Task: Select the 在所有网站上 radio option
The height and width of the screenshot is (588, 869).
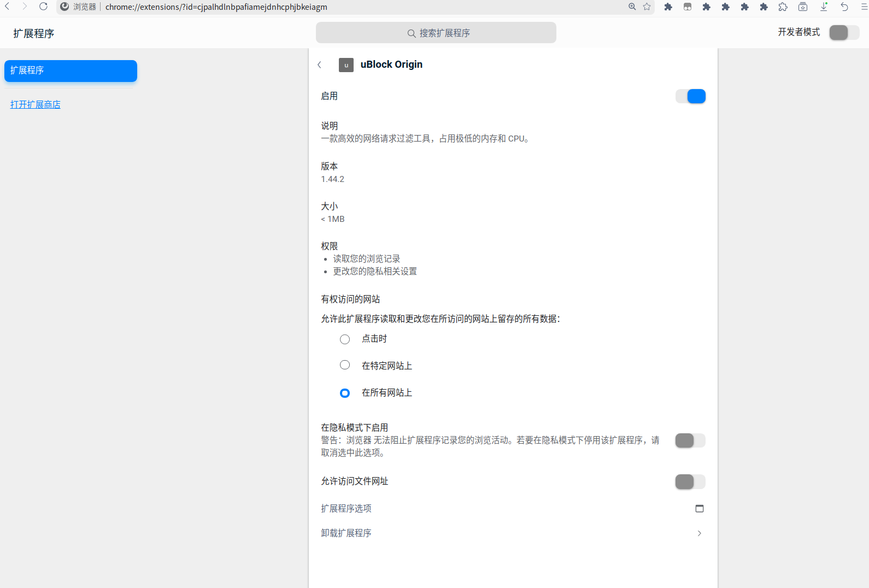Action: pos(345,393)
